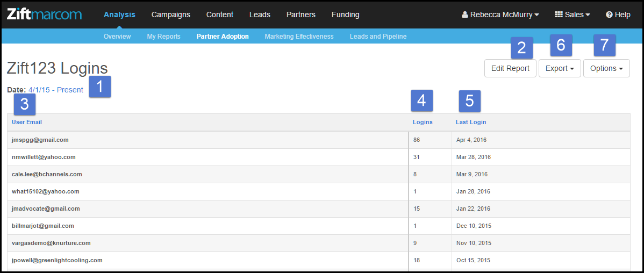Select email jmadvocate@gmail.com
Viewport: 644px width, 273px height.
(x=46, y=209)
